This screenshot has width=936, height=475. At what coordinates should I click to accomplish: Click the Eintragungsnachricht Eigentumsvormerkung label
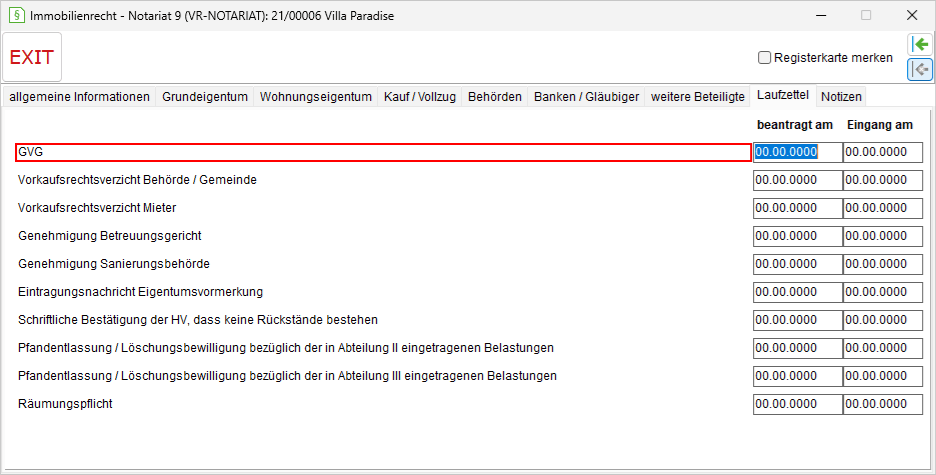click(140, 292)
